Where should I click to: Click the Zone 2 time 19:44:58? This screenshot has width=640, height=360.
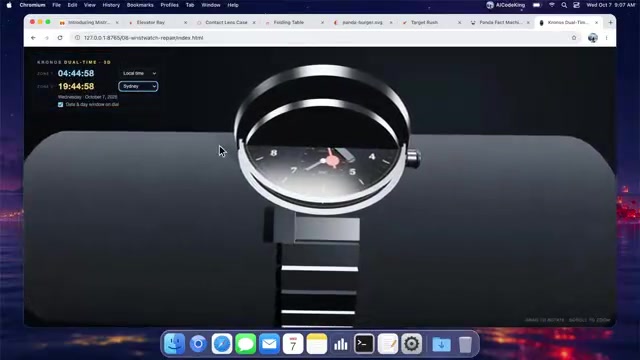coord(76,87)
